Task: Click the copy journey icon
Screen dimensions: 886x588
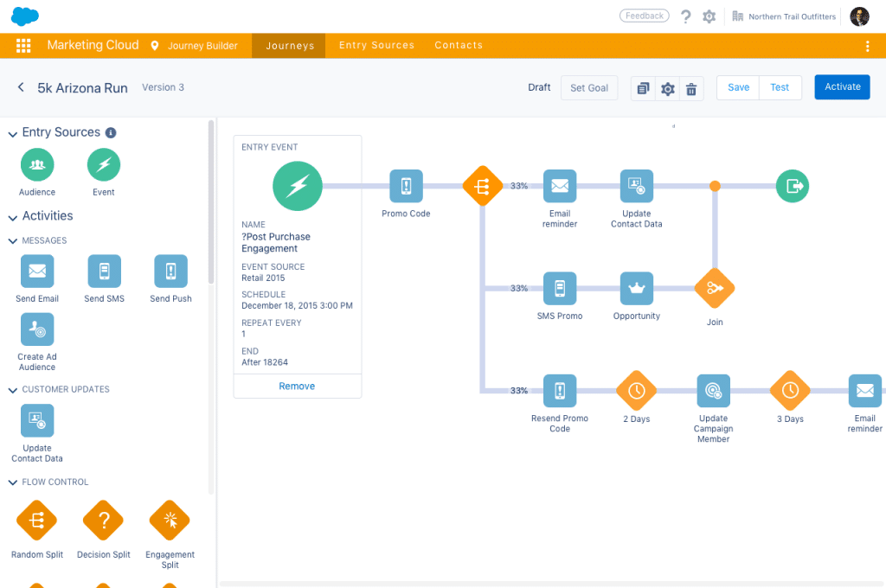Action: (643, 88)
